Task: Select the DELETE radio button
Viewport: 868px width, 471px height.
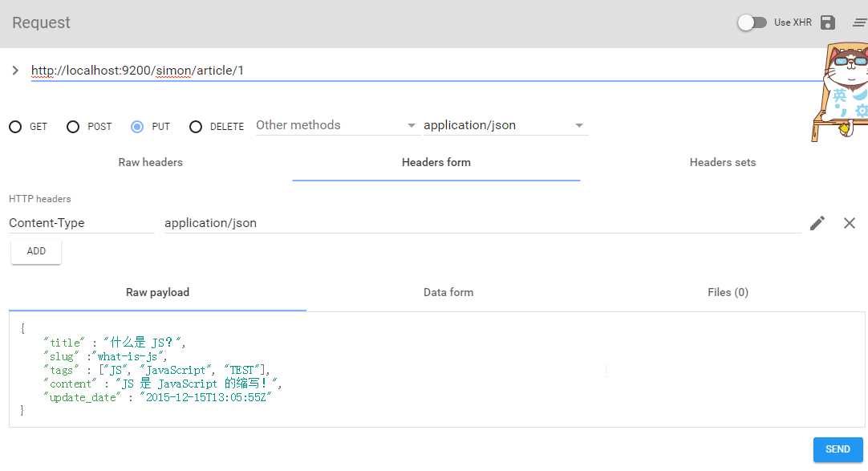Action: [196, 127]
